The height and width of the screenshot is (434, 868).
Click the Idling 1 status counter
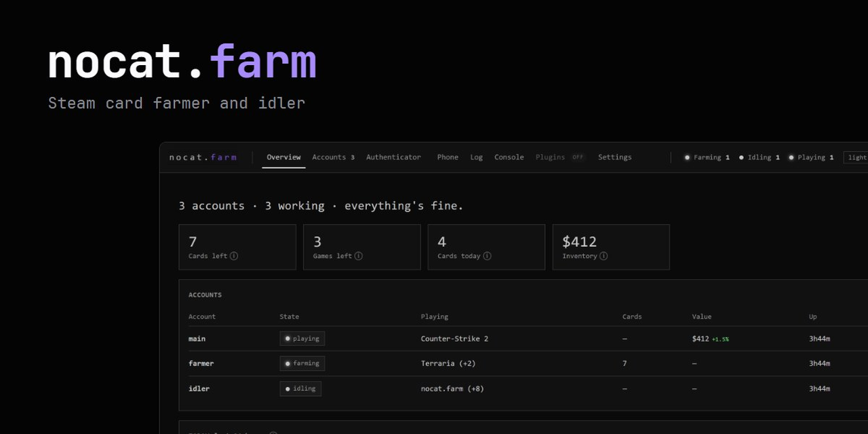pos(759,157)
